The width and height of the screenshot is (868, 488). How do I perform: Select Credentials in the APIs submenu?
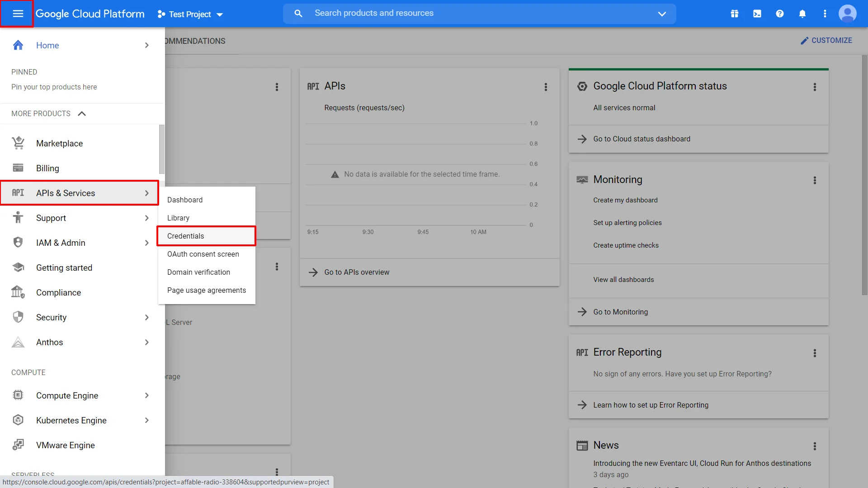(207, 236)
